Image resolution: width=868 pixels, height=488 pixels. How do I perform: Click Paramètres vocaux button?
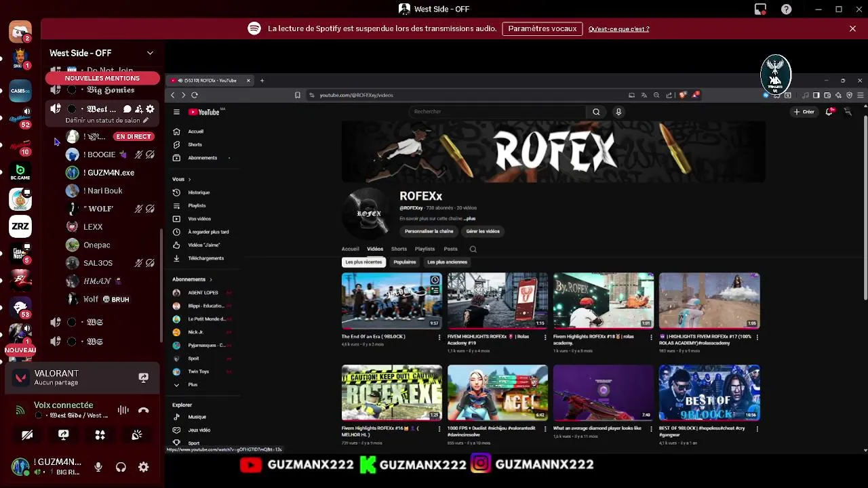542,28
